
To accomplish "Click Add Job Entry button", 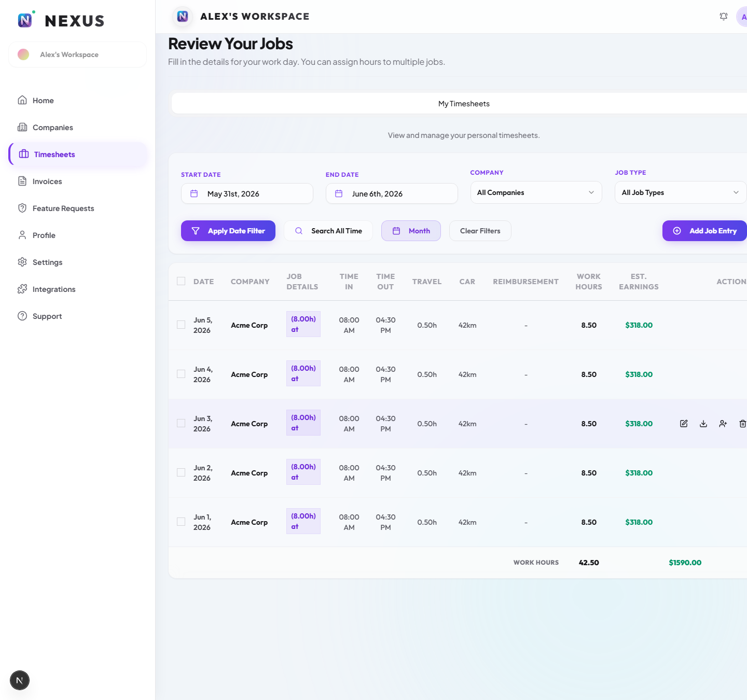I will (x=704, y=231).
